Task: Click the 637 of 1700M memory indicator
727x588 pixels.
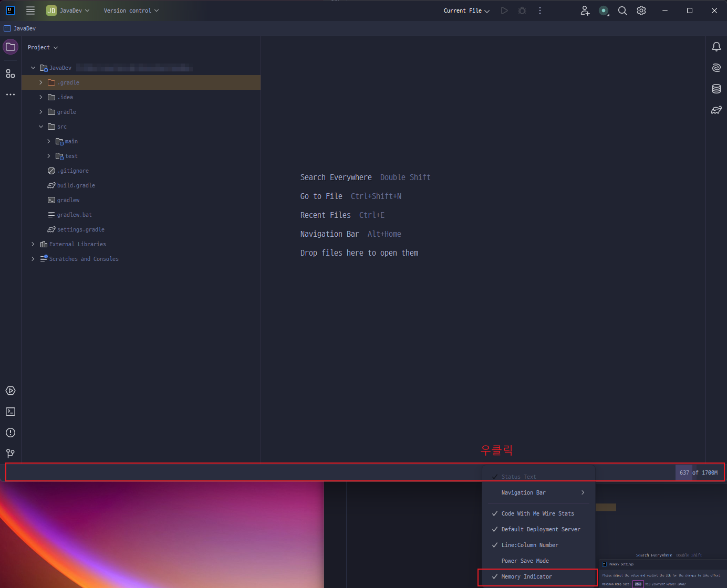Action: [698, 472]
